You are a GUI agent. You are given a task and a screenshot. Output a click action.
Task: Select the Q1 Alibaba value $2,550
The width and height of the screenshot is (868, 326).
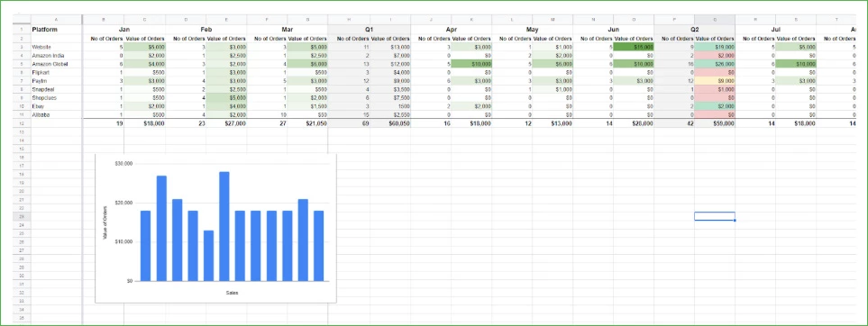point(390,114)
